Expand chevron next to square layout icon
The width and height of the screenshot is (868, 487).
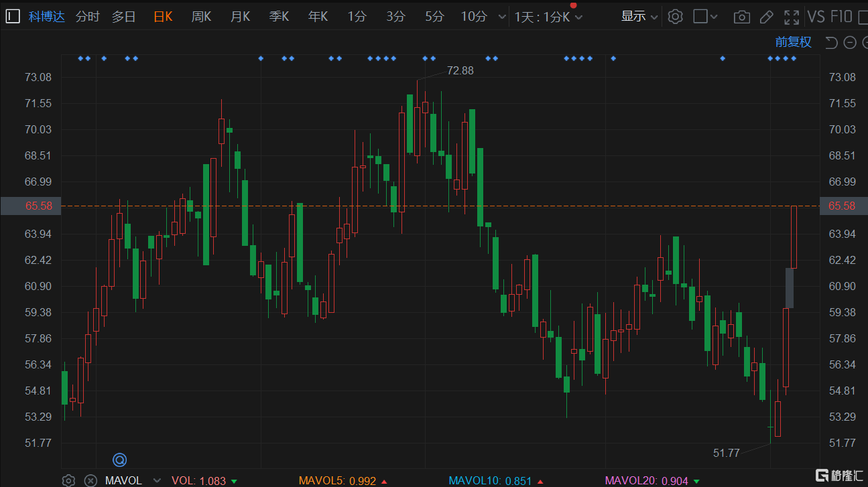(x=714, y=17)
